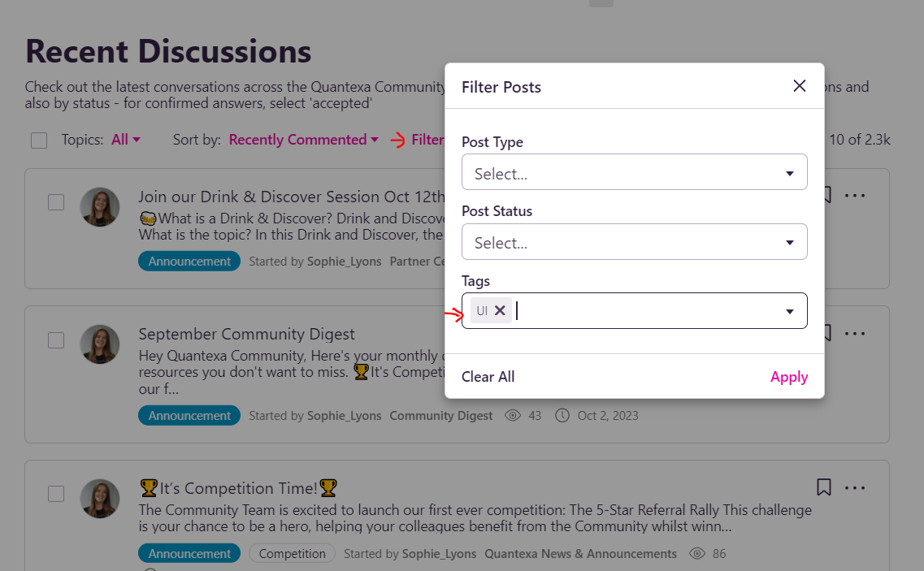Open more options for Drink & Discover post
The width and height of the screenshot is (924, 571).
click(x=854, y=196)
